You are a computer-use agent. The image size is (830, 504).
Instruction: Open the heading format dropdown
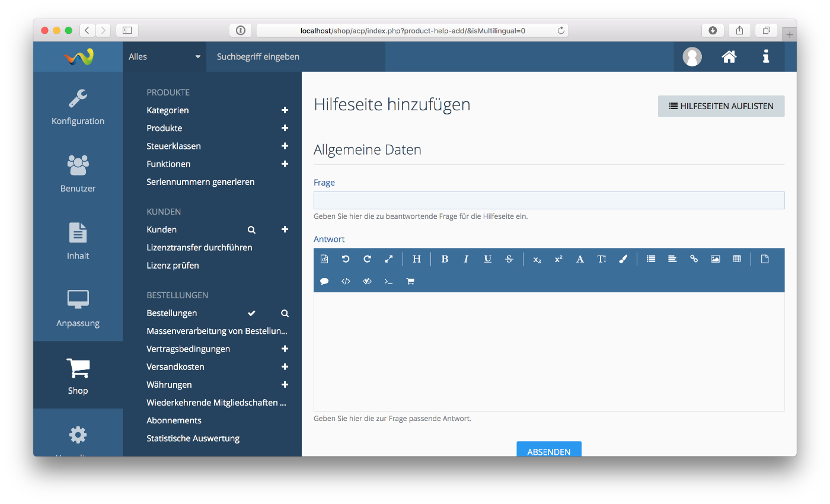[417, 259]
